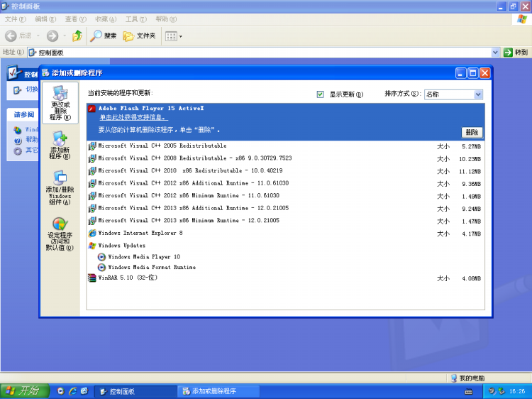Click the Start button

25,391
